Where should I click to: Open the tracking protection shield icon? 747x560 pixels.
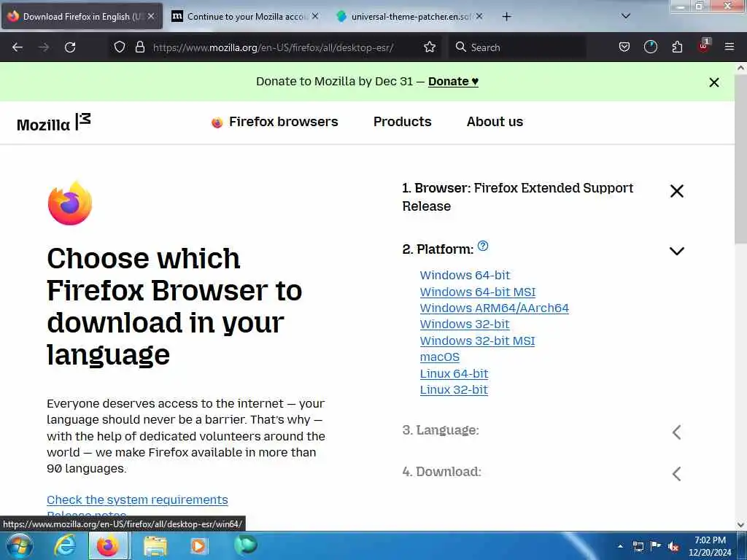[x=120, y=47]
